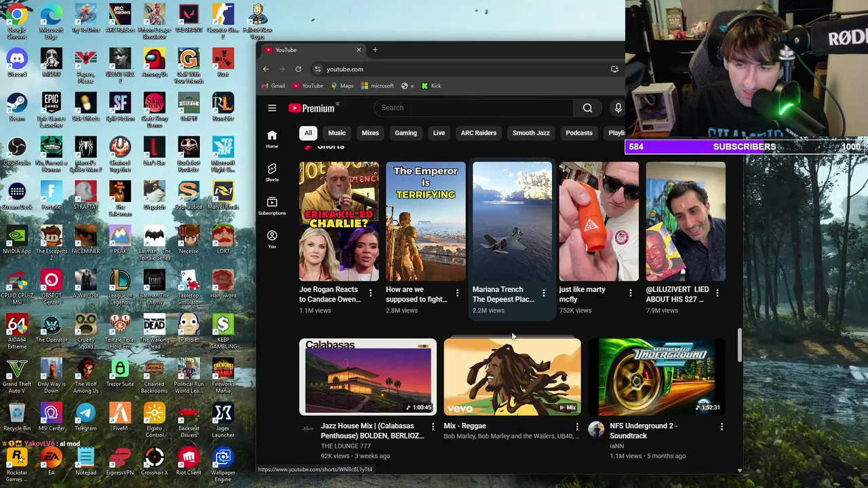This screenshot has width=868, height=488.
Task: Go back using the browser back arrow
Action: coord(266,69)
